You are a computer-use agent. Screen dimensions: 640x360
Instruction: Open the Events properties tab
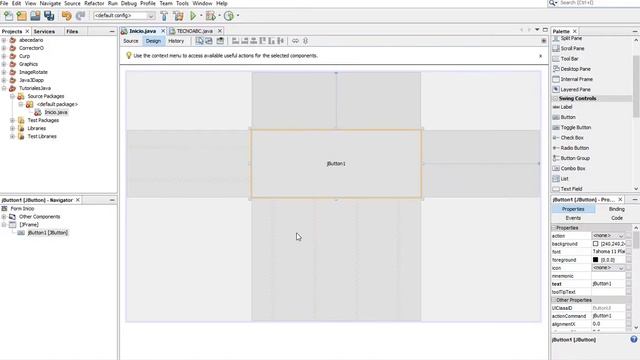573,218
